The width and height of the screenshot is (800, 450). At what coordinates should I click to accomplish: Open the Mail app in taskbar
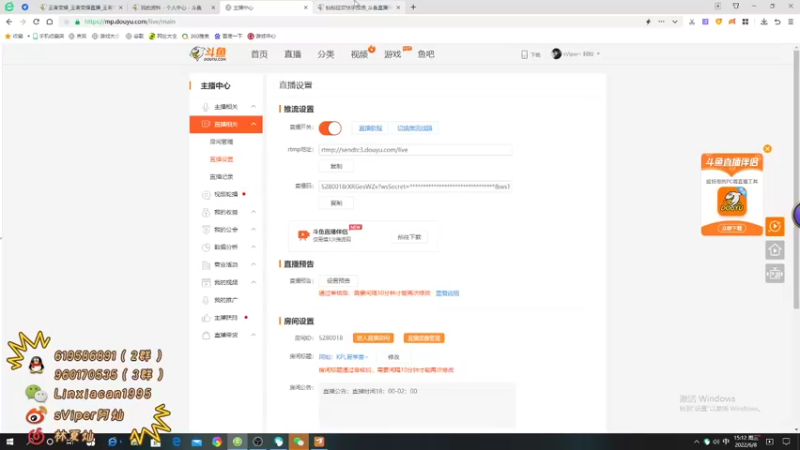[x=196, y=442]
